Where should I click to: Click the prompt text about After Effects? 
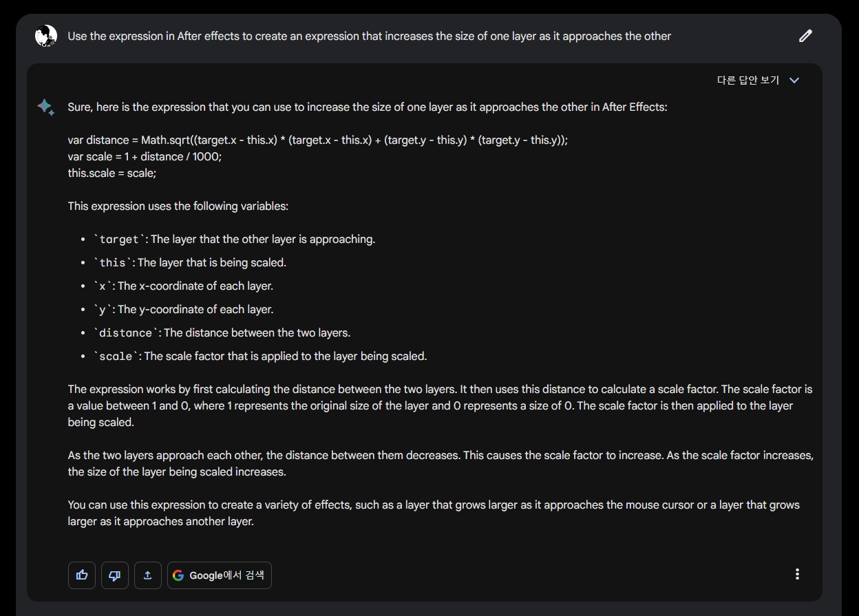369,36
